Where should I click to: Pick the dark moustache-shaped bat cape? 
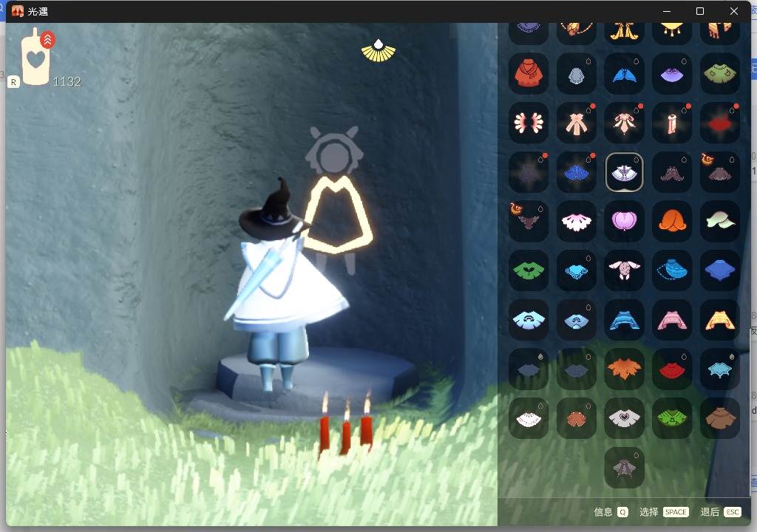click(x=672, y=172)
